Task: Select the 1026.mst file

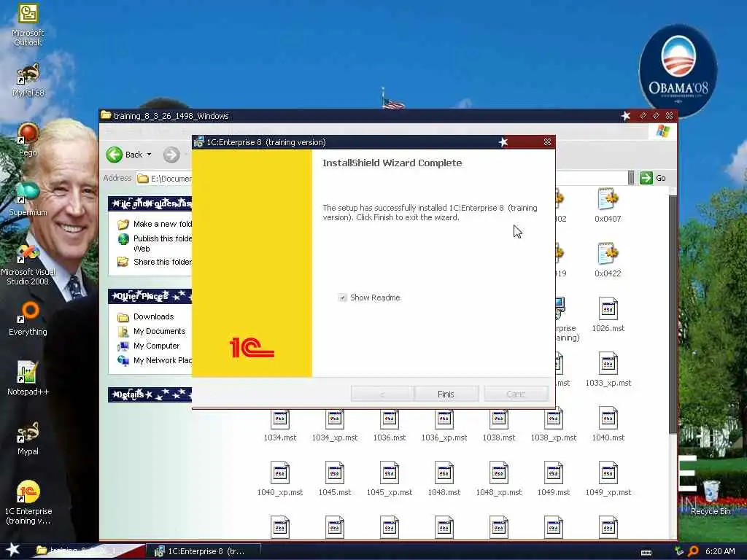Action: 608,315
